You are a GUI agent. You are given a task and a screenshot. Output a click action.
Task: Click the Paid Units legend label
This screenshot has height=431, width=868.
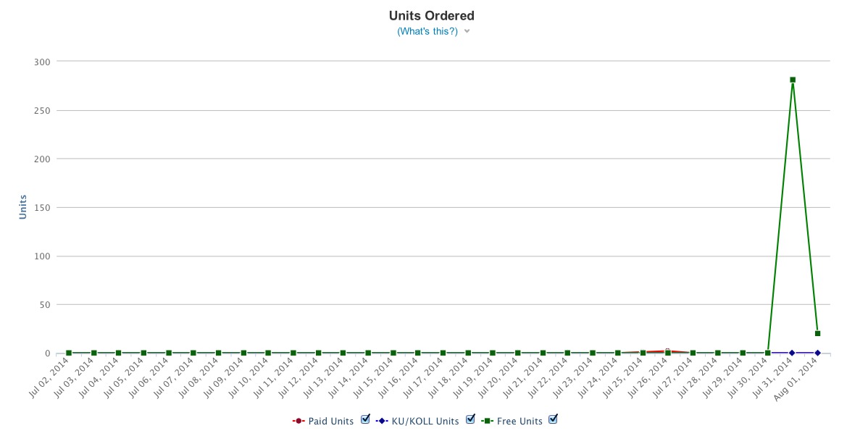331,421
